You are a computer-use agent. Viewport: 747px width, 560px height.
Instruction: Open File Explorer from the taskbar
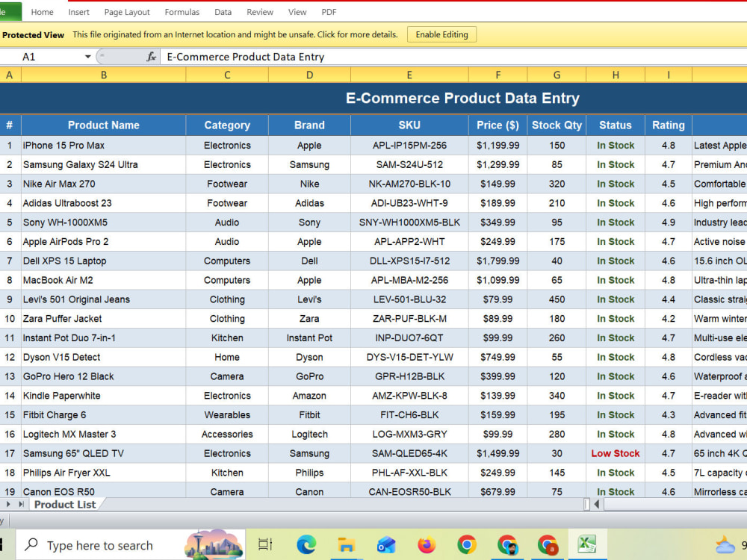coord(347,544)
